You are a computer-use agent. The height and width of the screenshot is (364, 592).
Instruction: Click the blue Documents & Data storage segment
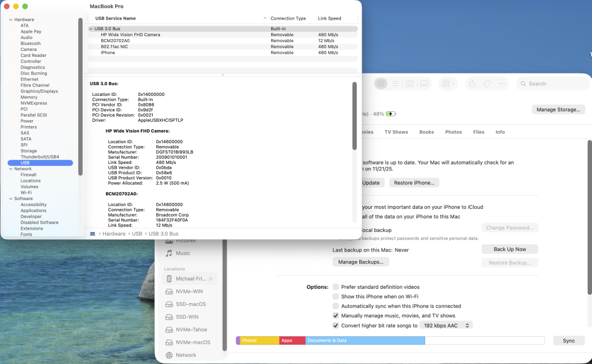click(365, 340)
